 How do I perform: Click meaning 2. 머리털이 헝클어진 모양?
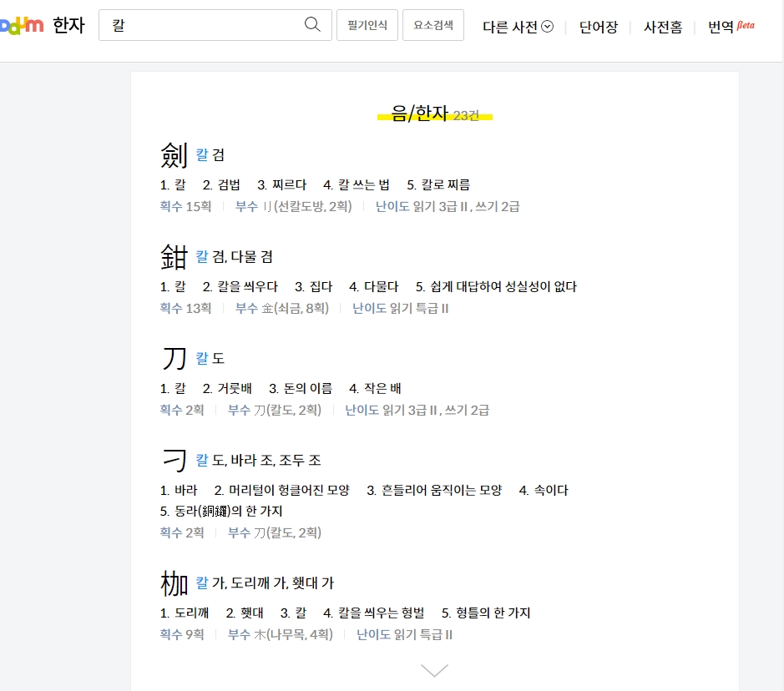[282, 491]
